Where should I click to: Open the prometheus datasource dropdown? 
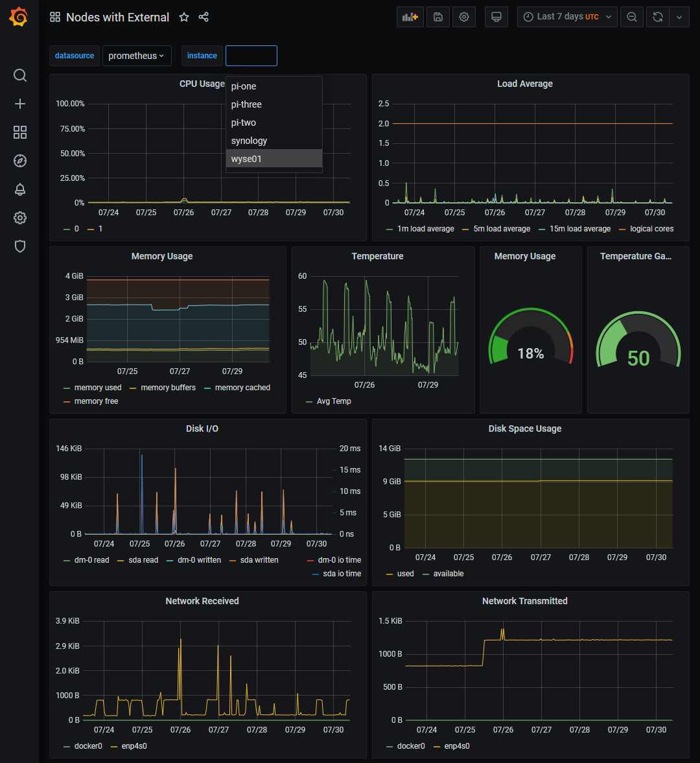tap(137, 56)
